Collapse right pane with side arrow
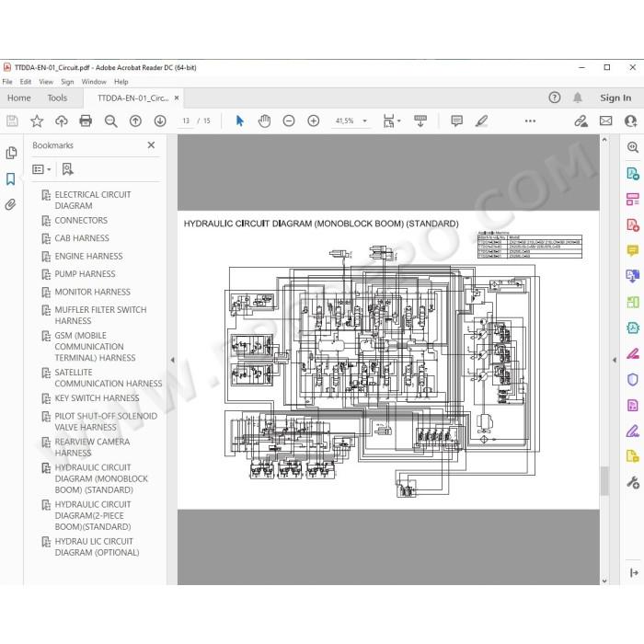The image size is (644, 644). pyautogui.click(x=615, y=360)
